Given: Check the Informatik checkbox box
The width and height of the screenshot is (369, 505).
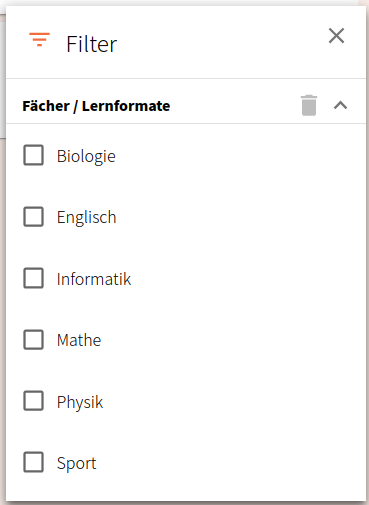Looking at the screenshot, I should tap(33, 278).
